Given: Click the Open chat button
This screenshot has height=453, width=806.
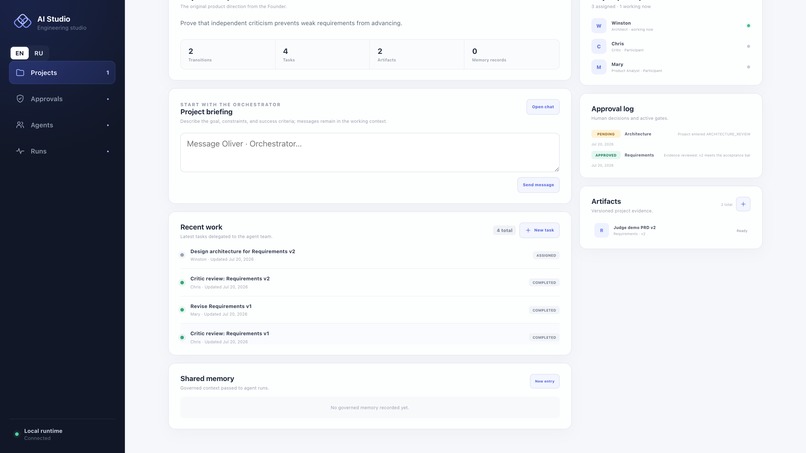Looking at the screenshot, I should 543,107.
